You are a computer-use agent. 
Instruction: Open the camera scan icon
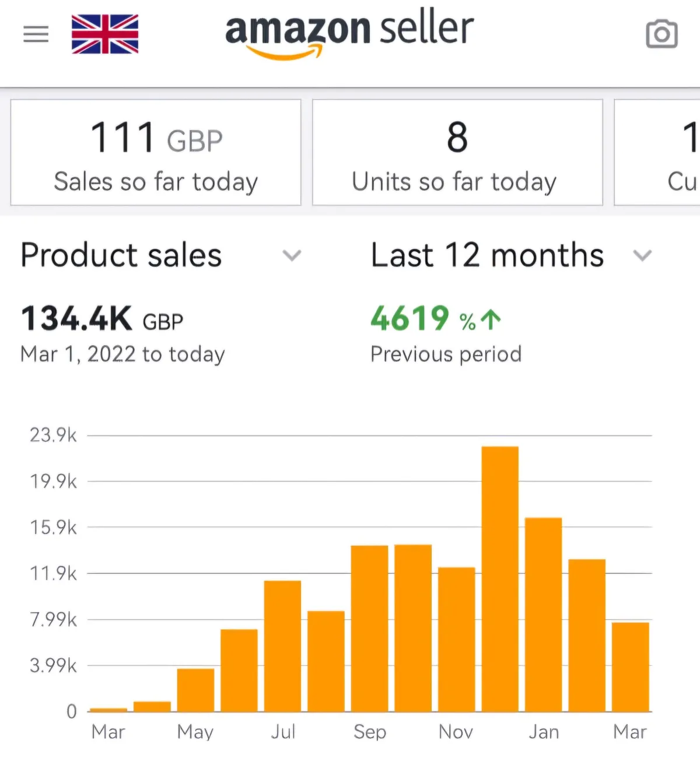[661, 34]
